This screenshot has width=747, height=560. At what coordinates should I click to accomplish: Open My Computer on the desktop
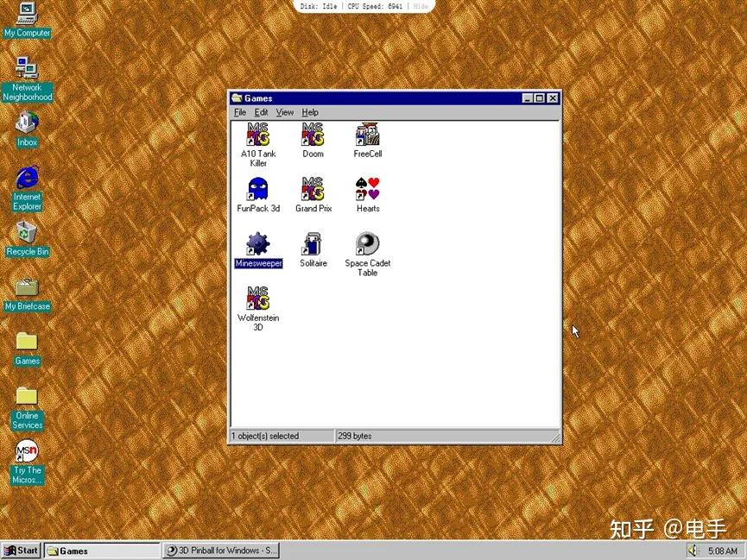pyautogui.click(x=26, y=15)
